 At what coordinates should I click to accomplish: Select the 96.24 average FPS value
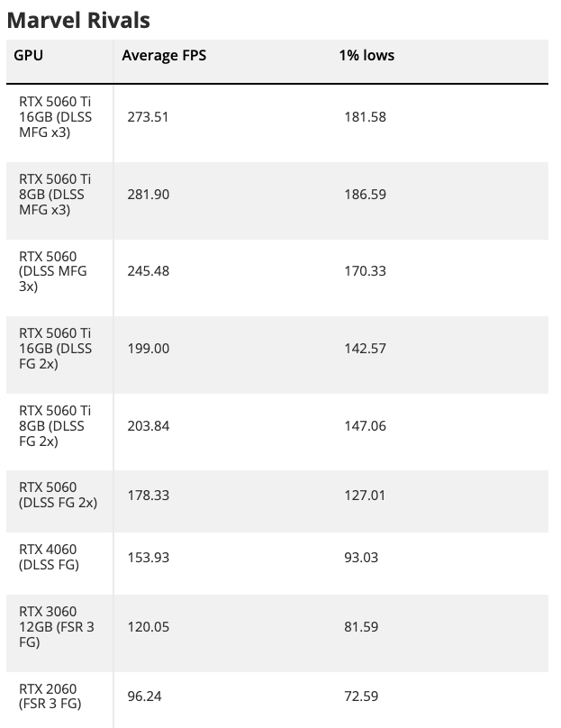click(x=144, y=696)
